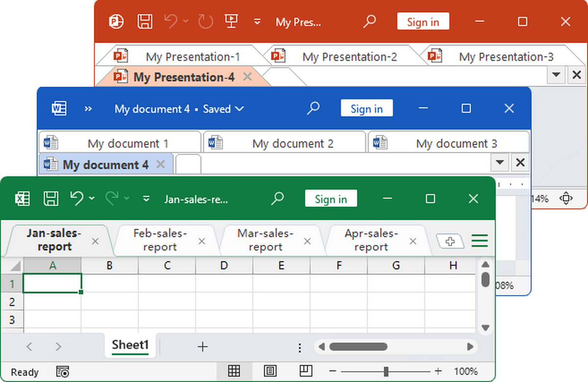Screen dimensions: 588x382
Task: Click Sign in on the Word window
Action: coord(367,109)
